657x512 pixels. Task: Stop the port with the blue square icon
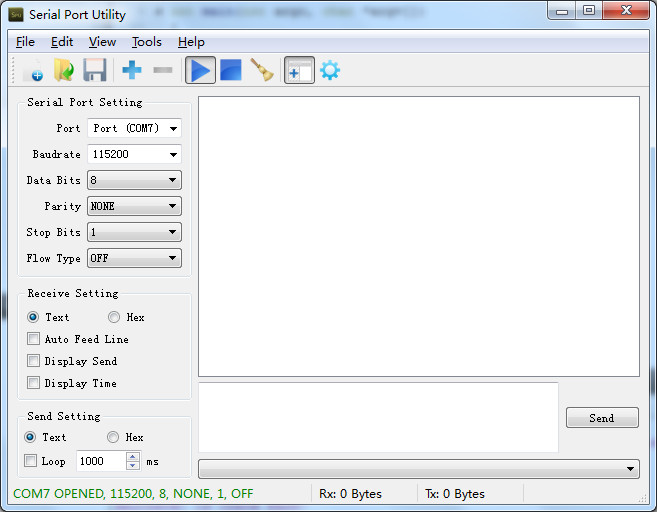[x=231, y=70]
